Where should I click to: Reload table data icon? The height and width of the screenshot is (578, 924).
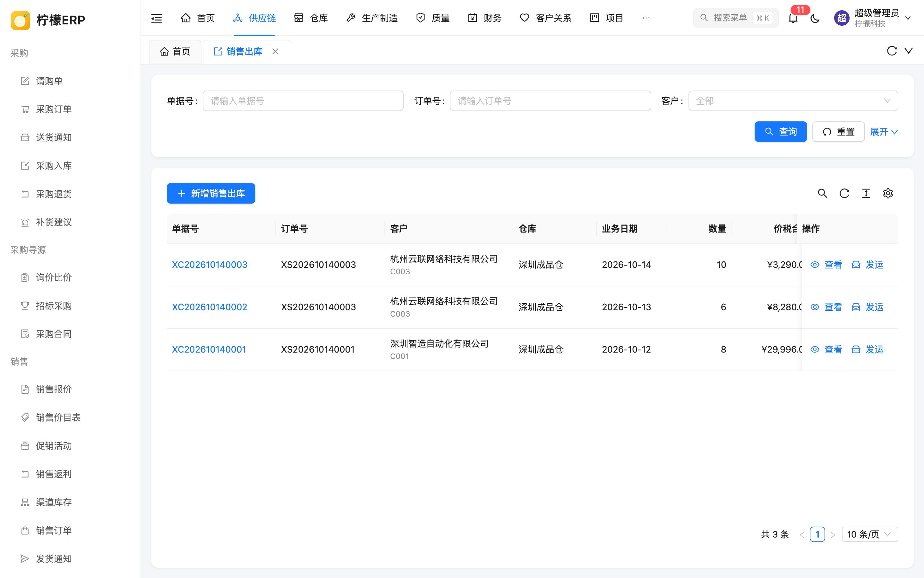coord(844,193)
